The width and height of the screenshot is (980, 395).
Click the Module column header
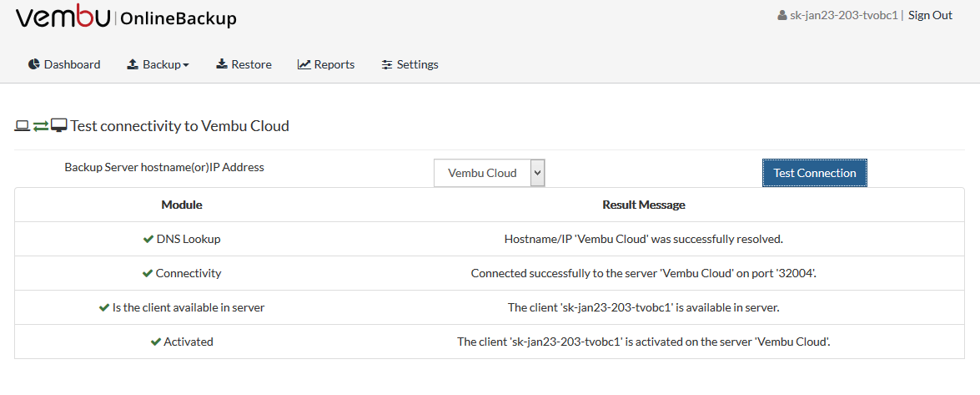182,205
